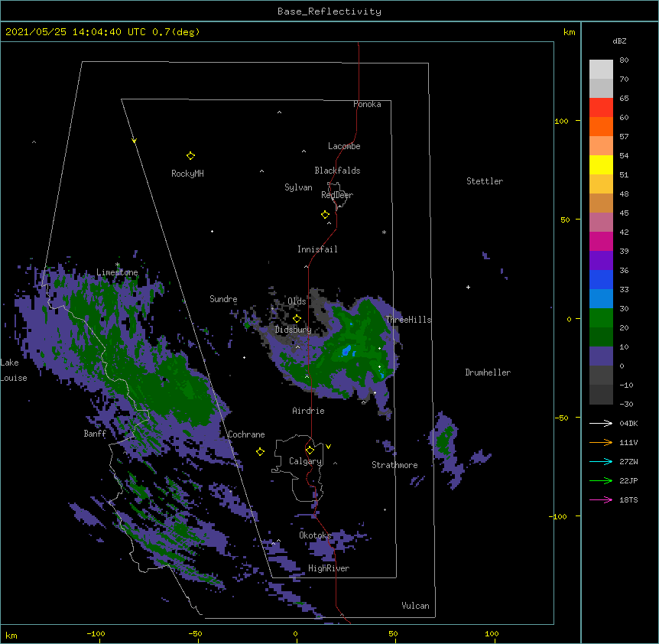
Task: Click the Stettler city label
Action: (484, 181)
